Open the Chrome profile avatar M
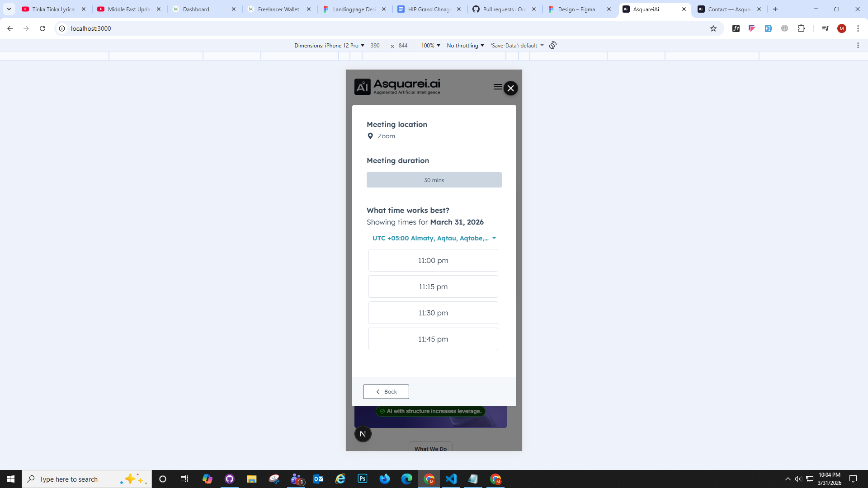The height and width of the screenshot is (488, 868). [x=841, y=28]
